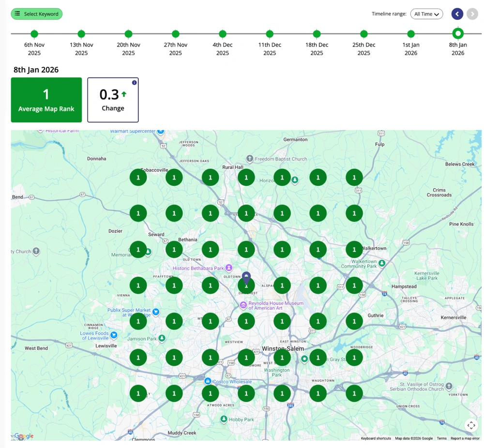Click the Crims Crossroads map label
Screen dimensions: 484x448
(439, 192)
